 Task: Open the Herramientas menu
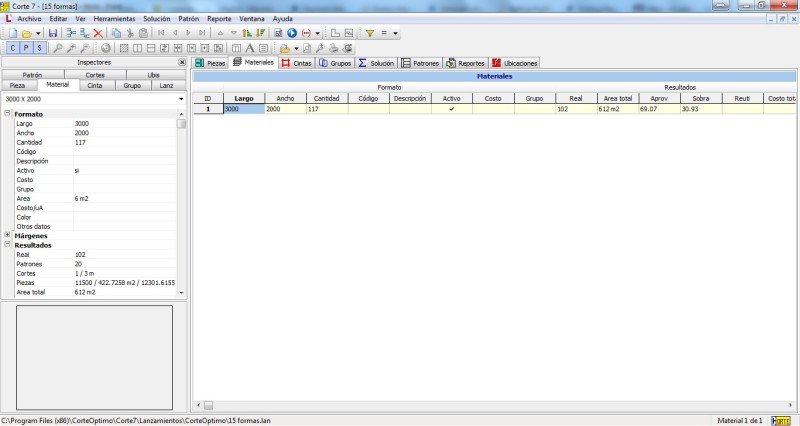pyautogui.click(x=113, y=19)
